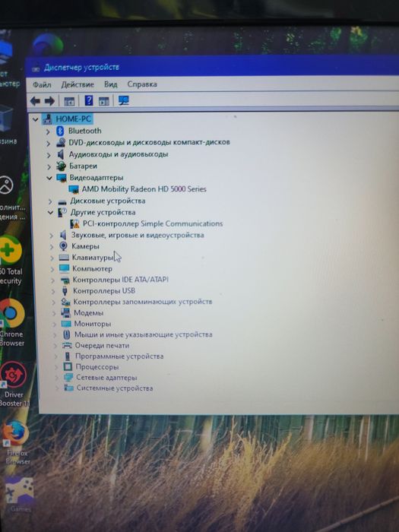Image resolution: width=399 pixels, height=532 pixels.
Task: Open Chrome Browser desktop icon
Action: coord(12,323)
